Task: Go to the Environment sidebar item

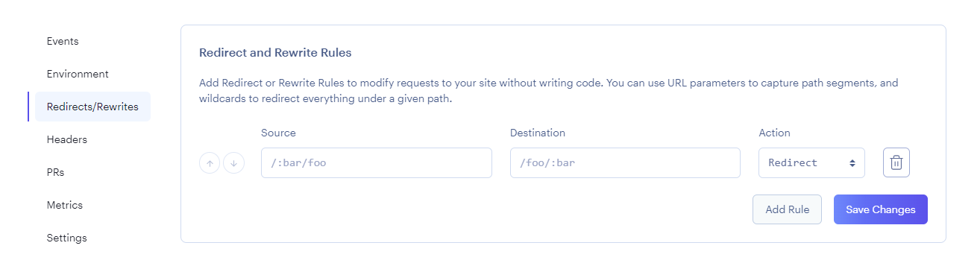Action: click(x=78, y=74)
